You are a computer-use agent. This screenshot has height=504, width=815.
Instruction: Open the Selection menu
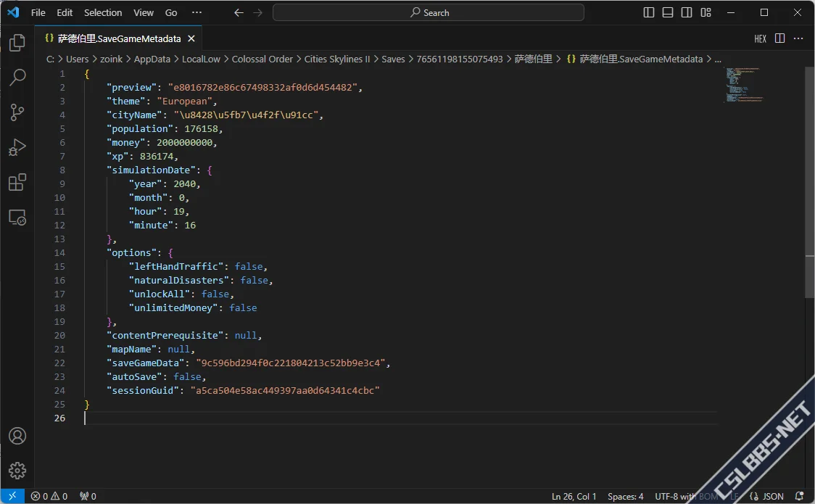(x=103, y=12)
